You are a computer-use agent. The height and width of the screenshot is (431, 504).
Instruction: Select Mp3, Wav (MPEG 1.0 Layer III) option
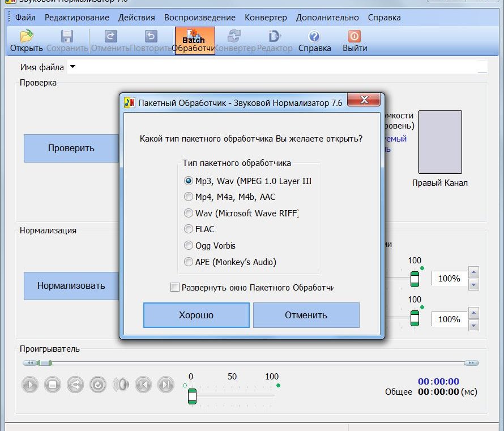click(x=248, y=181)
